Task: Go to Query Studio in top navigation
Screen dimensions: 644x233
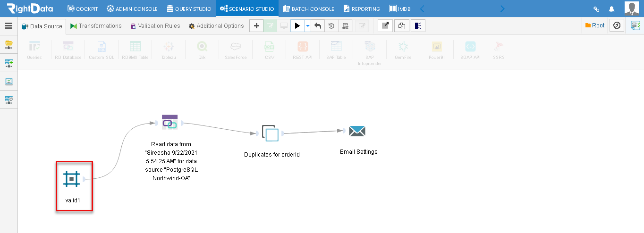Action: click(189, 8)
